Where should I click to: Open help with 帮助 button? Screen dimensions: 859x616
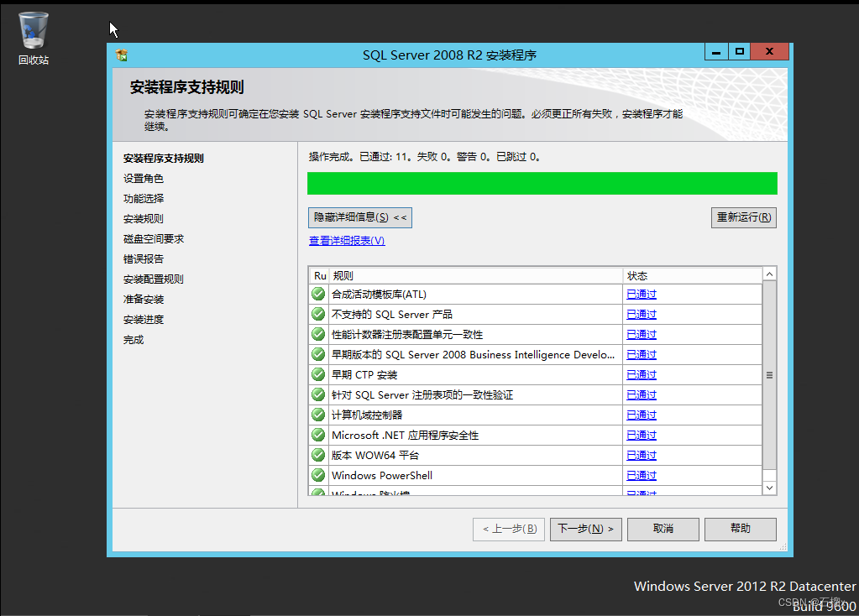click(740, 529)
